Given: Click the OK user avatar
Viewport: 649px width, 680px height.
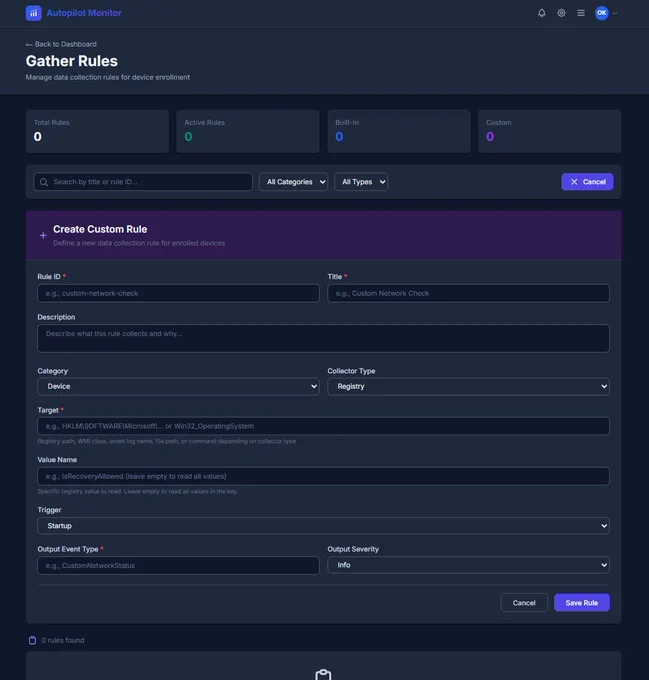Looking at the screenshot, I should tap(601, 13).
